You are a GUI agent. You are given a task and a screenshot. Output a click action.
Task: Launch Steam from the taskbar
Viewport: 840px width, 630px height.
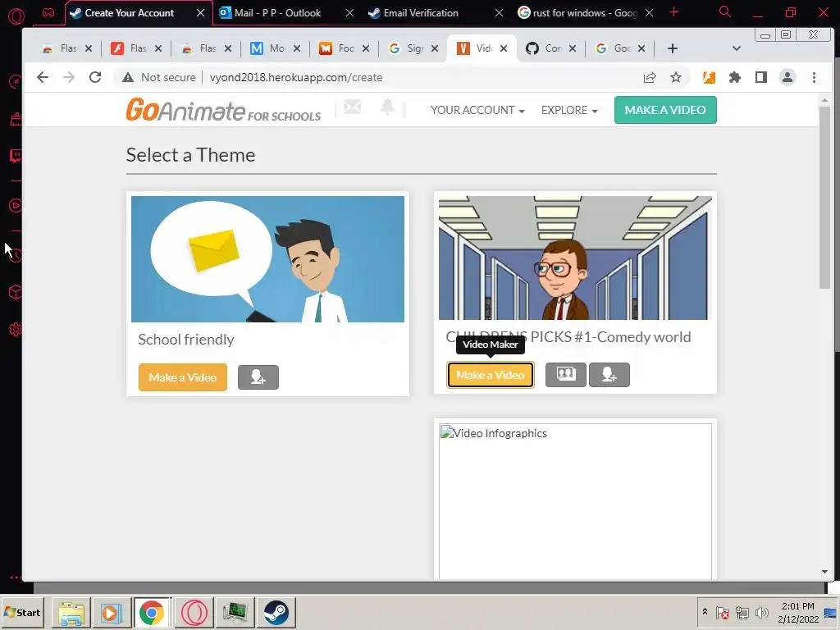click(x=276, y=612)
